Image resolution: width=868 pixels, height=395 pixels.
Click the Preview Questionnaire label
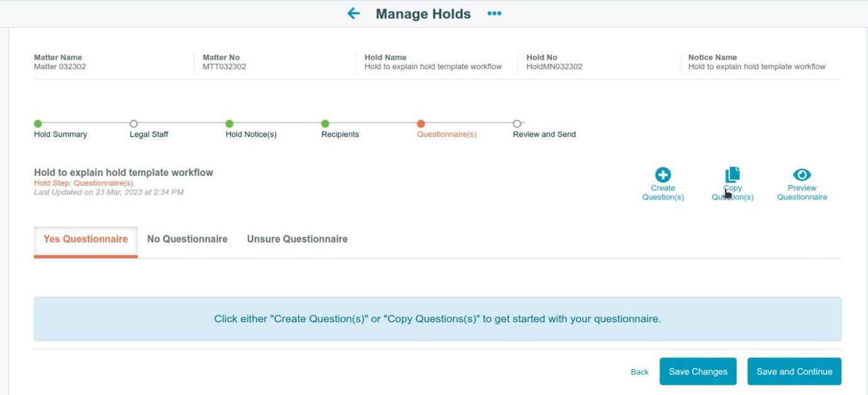click(802, 192)
